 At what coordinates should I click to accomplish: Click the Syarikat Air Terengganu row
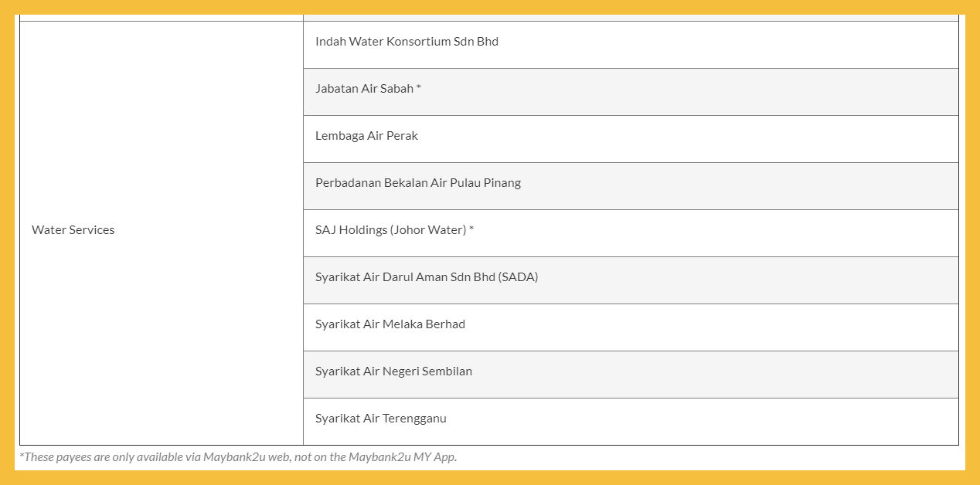tap(380, 419)
